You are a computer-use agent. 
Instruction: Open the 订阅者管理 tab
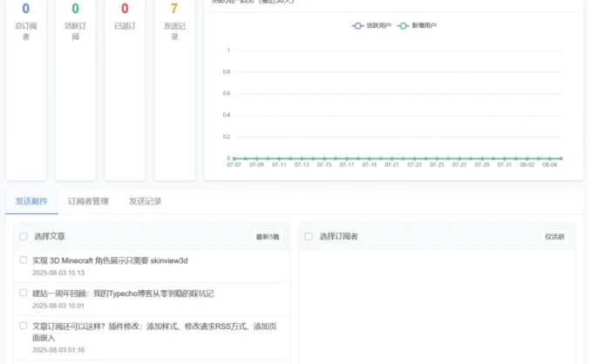tap(88, 201)
